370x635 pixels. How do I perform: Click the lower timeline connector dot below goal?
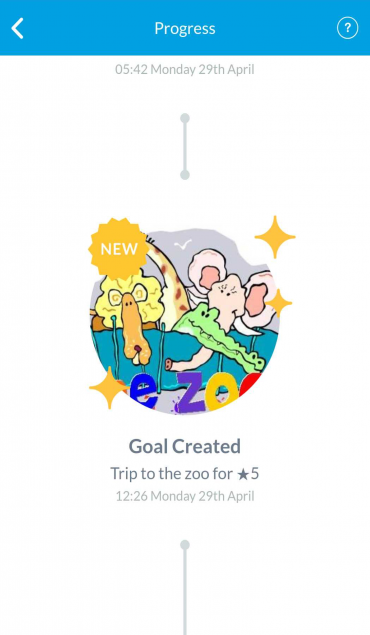pos(185,545)
